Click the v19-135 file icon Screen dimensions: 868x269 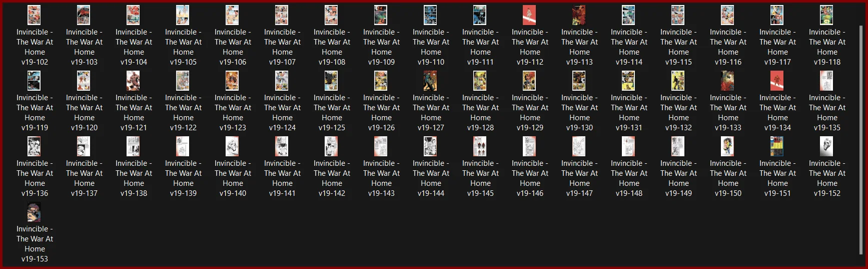[826, 81]
